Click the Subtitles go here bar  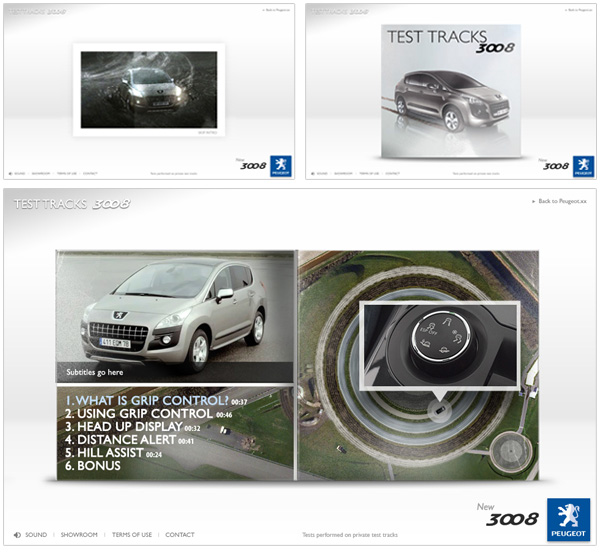click(175, 372)
